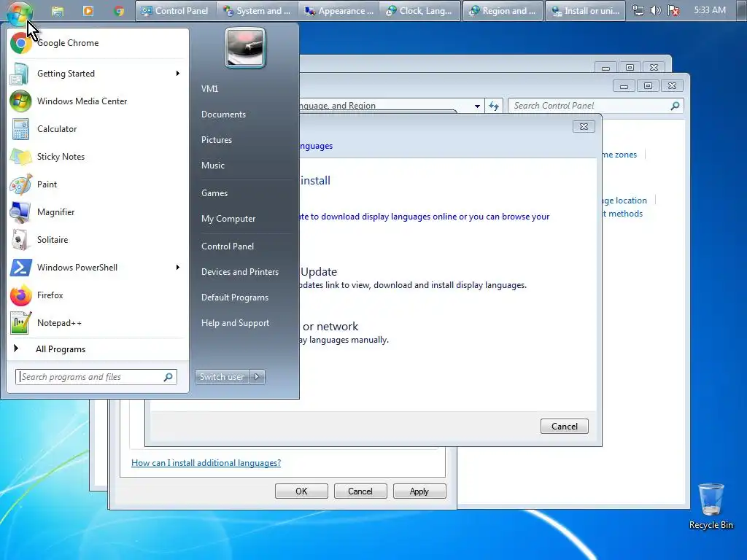Open shutdown options arrow next to Switch user
Image resolution: width=747 pixels, height=560 pixels.
(258, 377)
